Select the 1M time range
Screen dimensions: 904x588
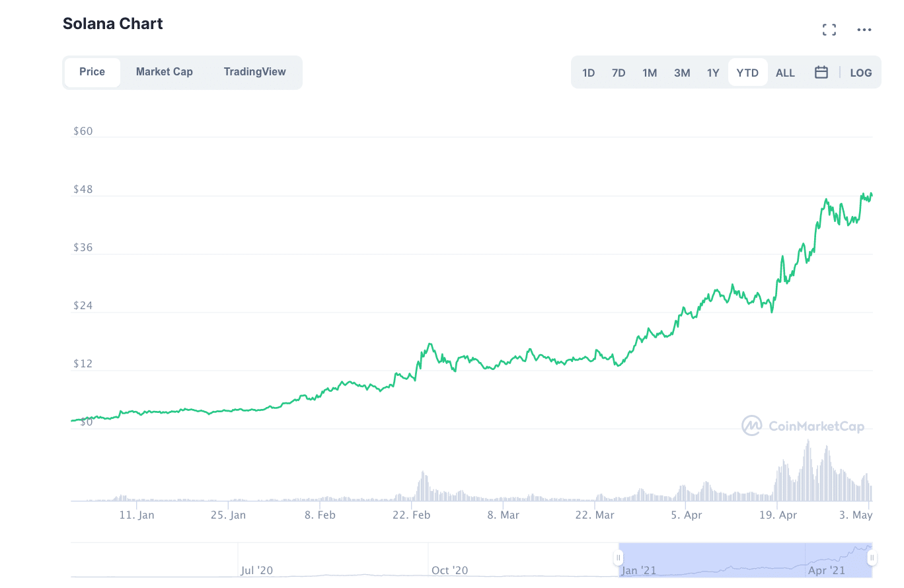650,73
